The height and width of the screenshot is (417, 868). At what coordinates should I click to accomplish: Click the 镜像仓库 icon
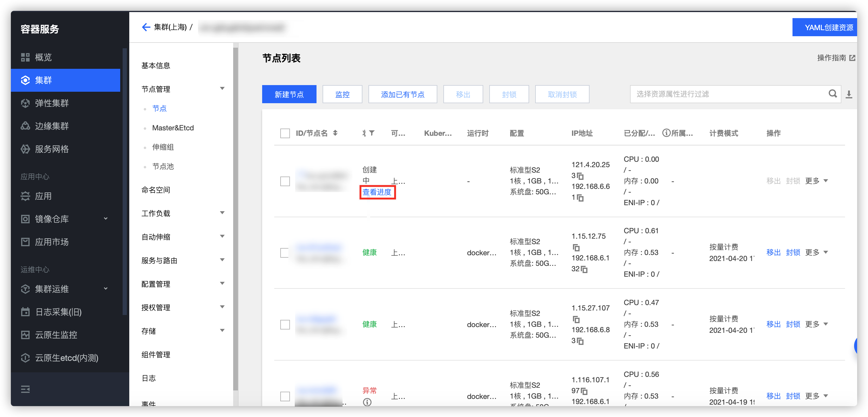pyautogui.click(x=25, y=219)
